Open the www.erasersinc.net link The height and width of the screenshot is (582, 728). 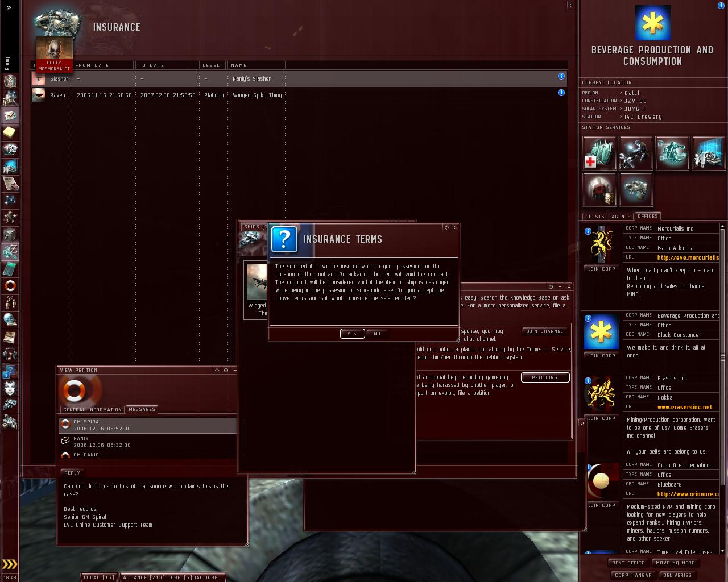(x=685, y=407)
